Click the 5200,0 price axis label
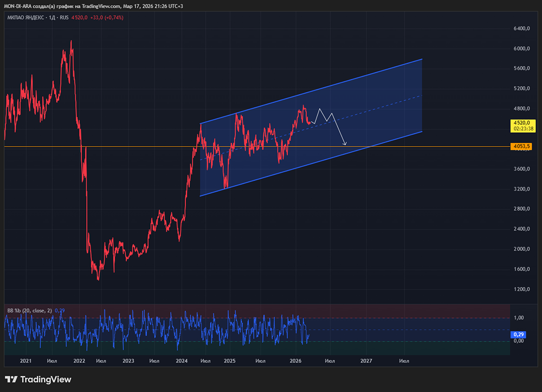This screenshot has width=542, height=392. [x=521, y=88]
